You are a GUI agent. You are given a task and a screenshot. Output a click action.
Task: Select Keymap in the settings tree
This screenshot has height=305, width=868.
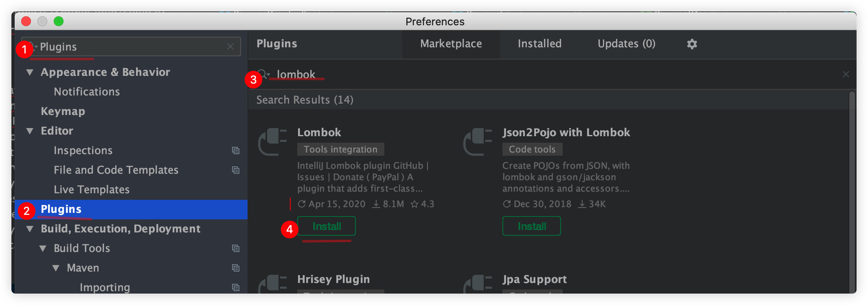(x=63, y=111)
